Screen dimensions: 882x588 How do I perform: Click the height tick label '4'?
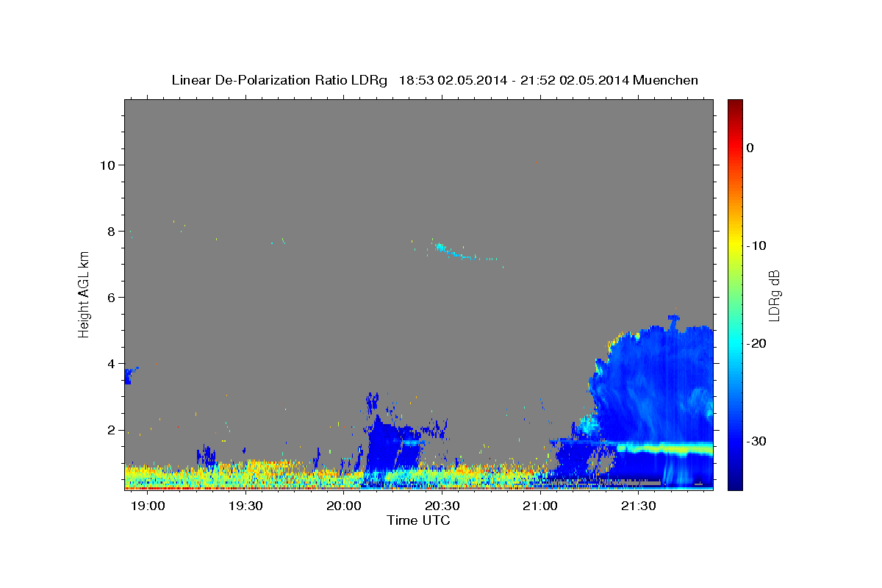point(110,364)
